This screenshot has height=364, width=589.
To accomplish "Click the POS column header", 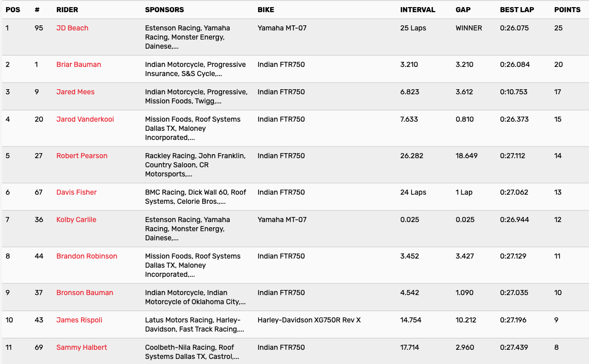I will coord(13,10).
